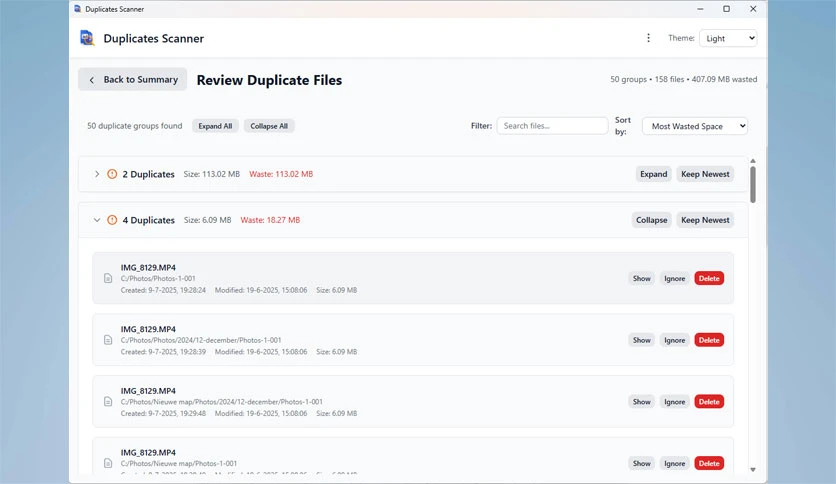This screenshot has height=484, width=836.
Task: Click 'Size: 6.09 MB' in 4 Duplicates header
Action: [207, 220]
